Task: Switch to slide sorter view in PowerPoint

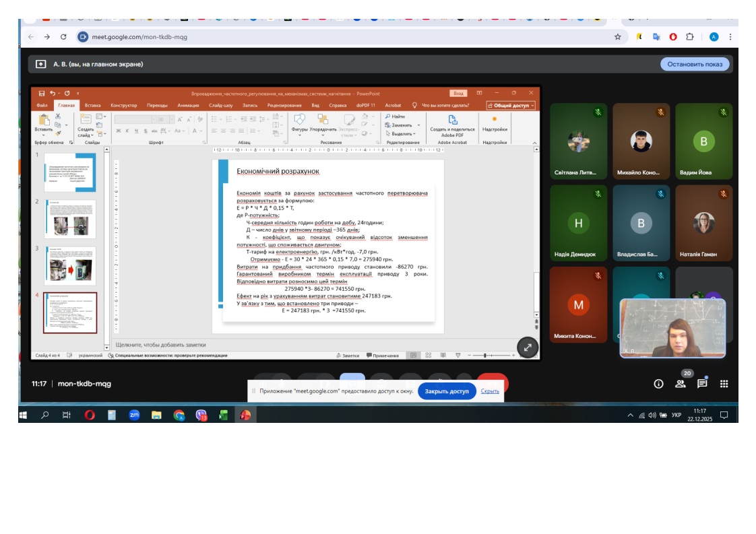Action: [x=428, y=355]
